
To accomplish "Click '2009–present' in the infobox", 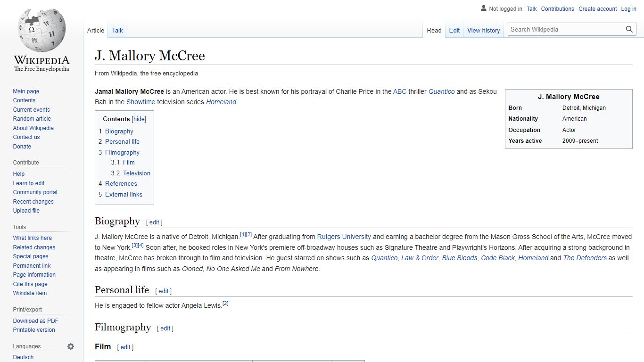I will [x=580, y=141].
